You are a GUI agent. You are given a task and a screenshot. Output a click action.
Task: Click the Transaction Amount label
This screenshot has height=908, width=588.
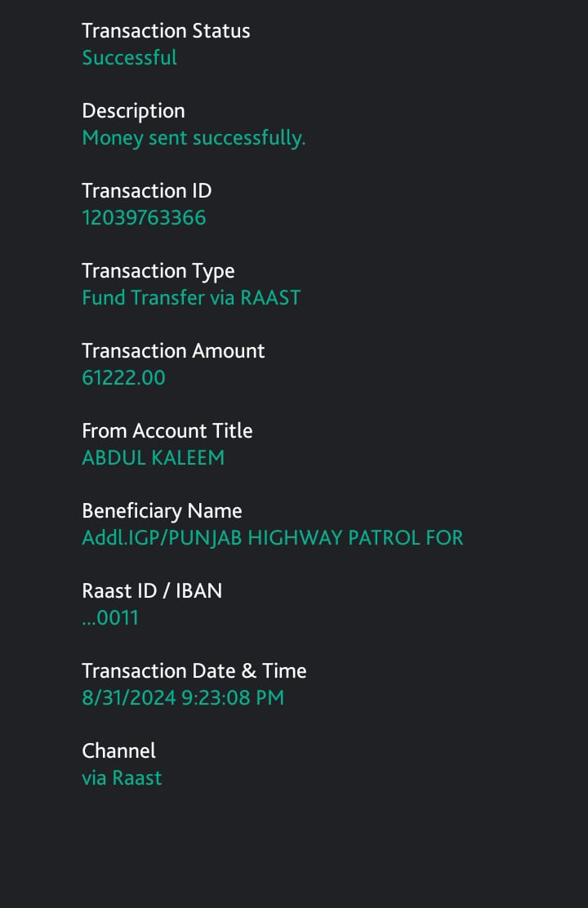click(173, 351)
